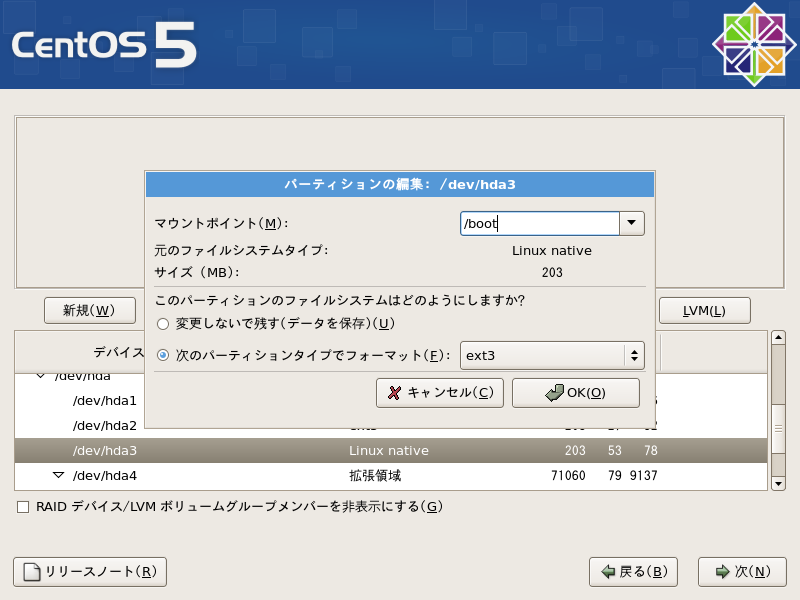Click the 203 size value in the dialog
This screenshot has height=600, width=800.
tap(552, 272)
